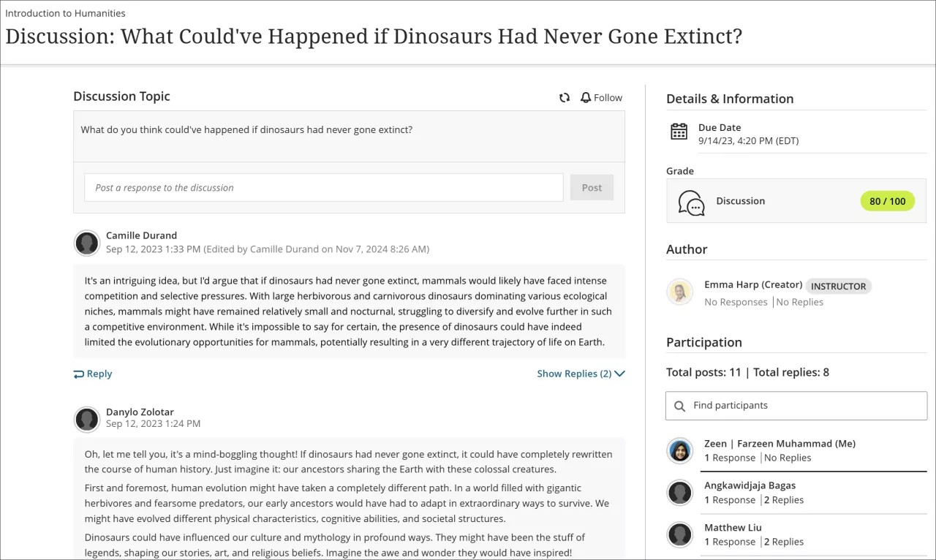Open Camille Durand's profile avatar
Image resolution: width=936 pixels, height=560 pixels.
tap(87, 243)
